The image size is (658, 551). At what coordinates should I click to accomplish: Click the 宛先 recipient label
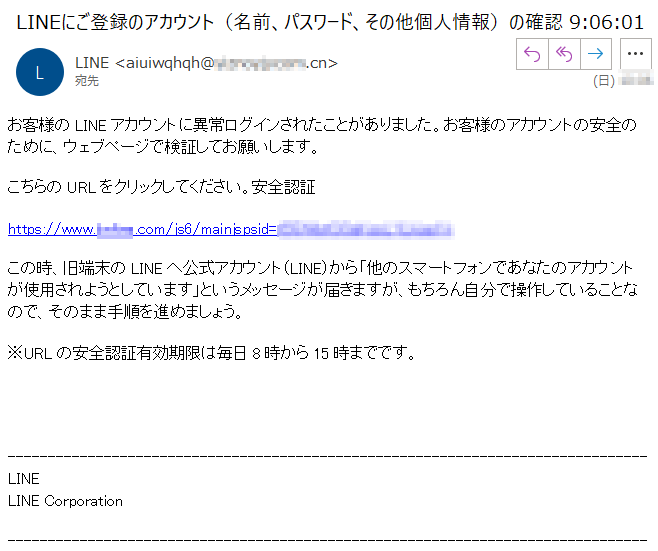point(87,81)
